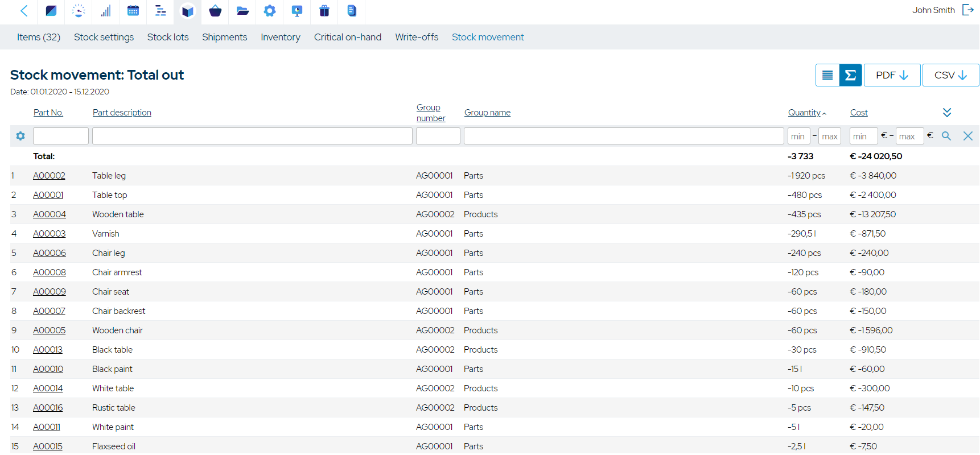
Task: Clear filters with the X icon
Action: tap(967, 136)
